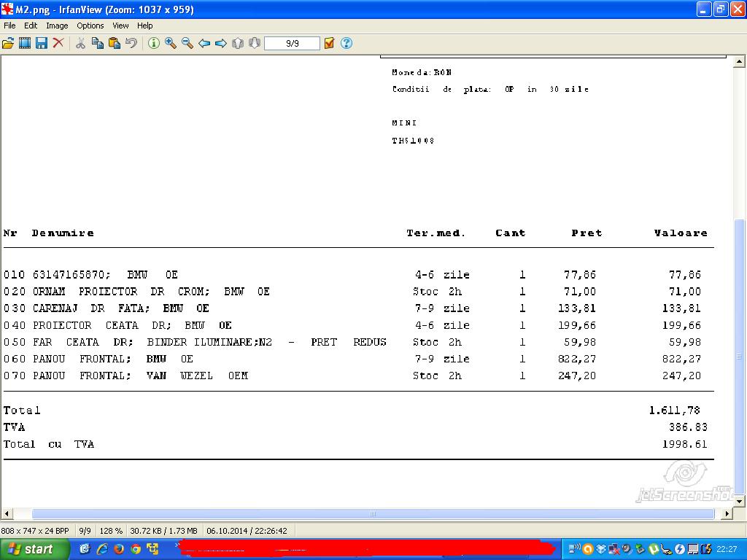Image resolution: width=747 pixels, height=560 pixels.
Task: Click the Paste clipboard icon
Action: (x=115, y=44)
